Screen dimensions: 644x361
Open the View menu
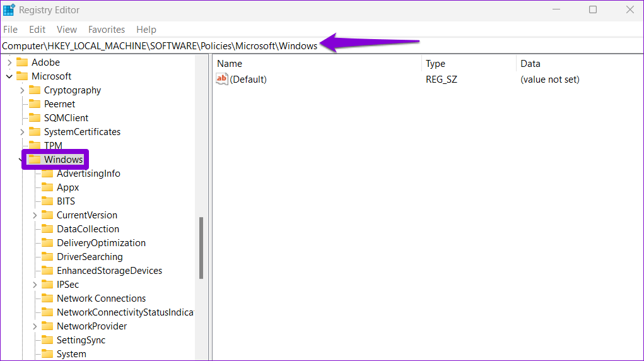66,30
